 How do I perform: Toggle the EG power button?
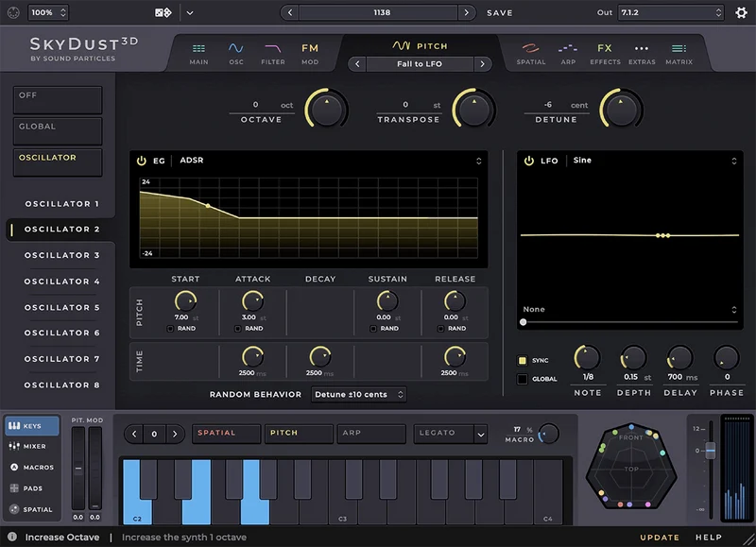coord(141,161)
